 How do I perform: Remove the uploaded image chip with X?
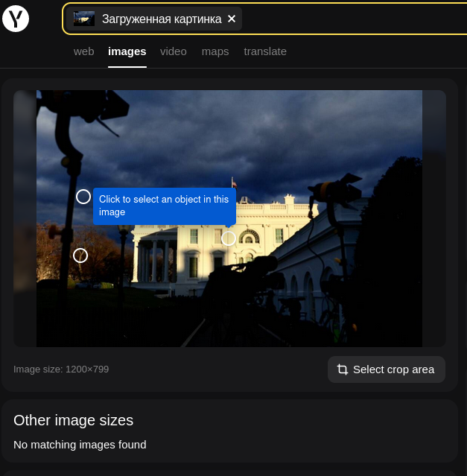[x=232, y=19]
